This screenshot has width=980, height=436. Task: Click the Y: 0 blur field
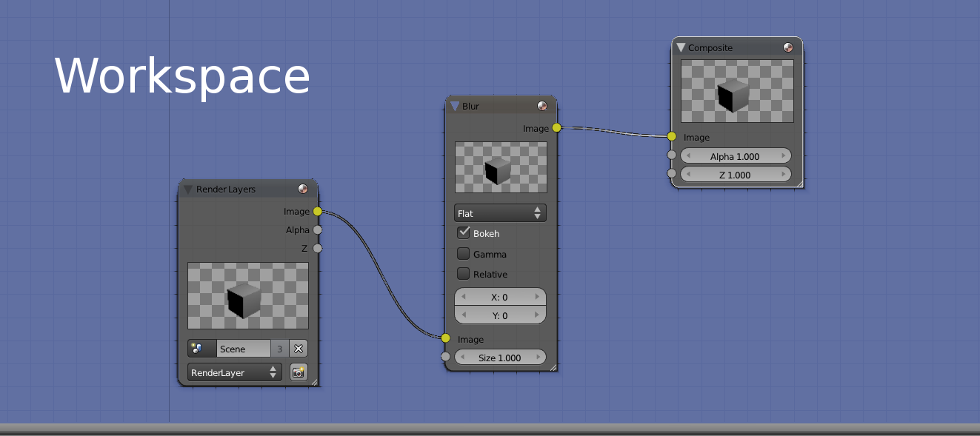500,315
